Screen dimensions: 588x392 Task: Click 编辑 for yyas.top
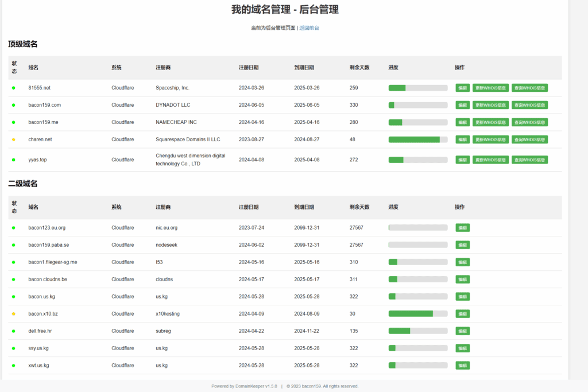pyautogui.click(x=462, y=160)
